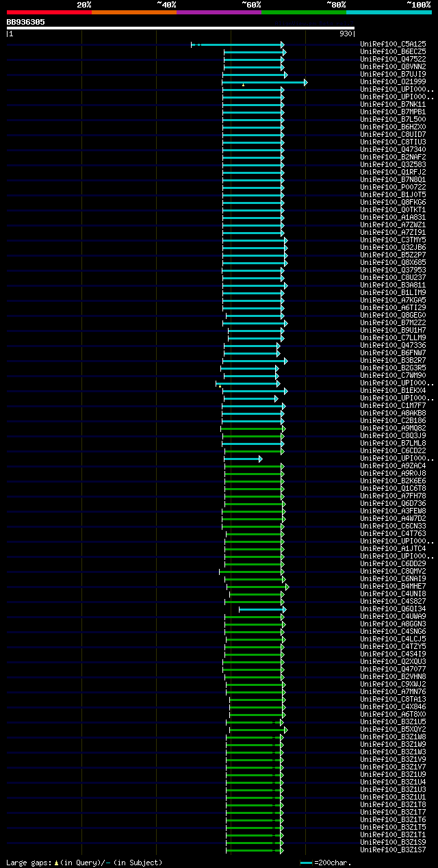Select the UniRef100_A1A831 entry

[393, 217]
